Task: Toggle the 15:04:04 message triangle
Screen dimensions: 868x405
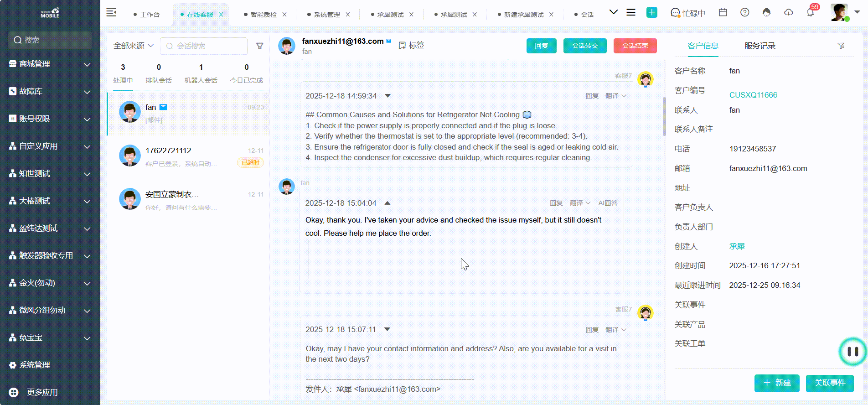Action: 387,203
